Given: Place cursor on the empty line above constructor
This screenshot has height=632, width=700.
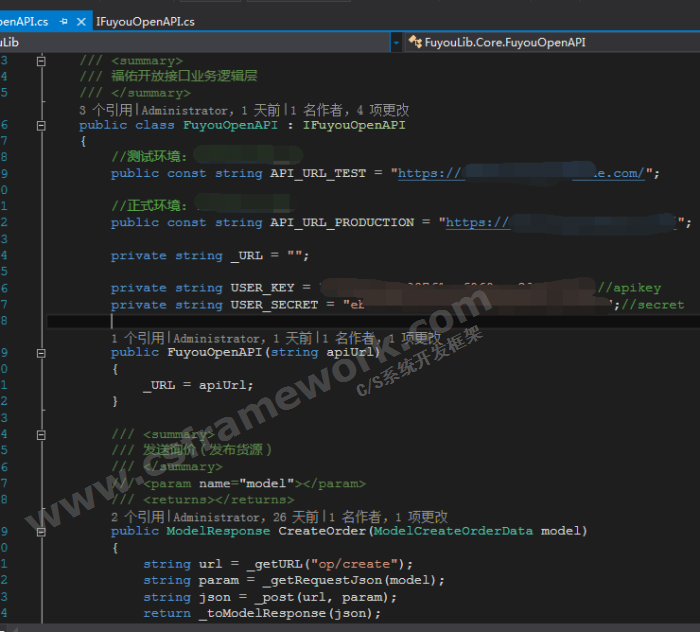Looking at the screenshot, I should click(x=300, y=322).
